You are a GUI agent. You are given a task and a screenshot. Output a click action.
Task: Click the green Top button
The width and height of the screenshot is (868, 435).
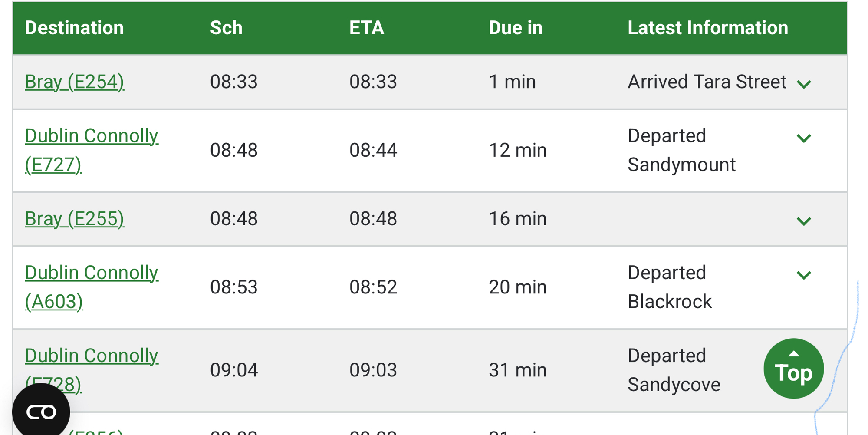point(793,369)
